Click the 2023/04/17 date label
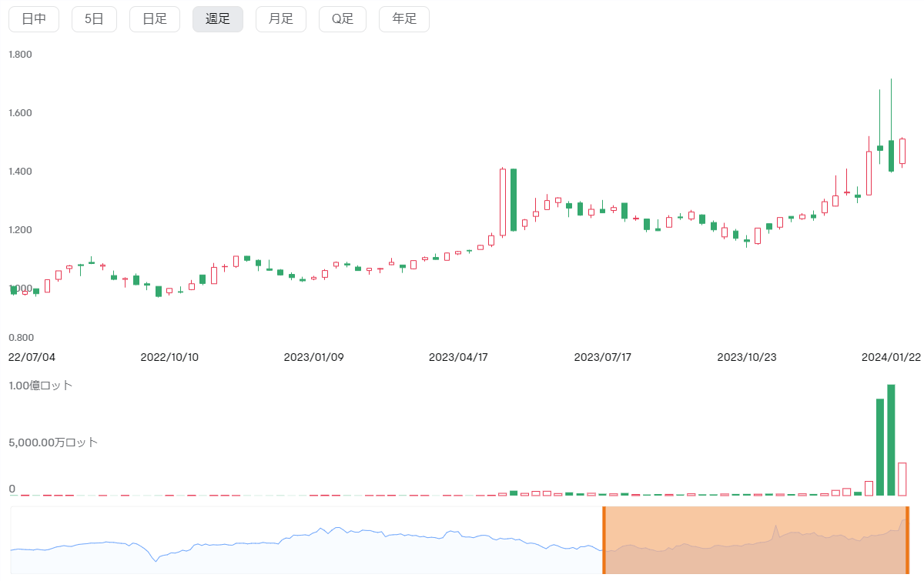This screenshot has width=924, height=581. (x=458, y=357)
